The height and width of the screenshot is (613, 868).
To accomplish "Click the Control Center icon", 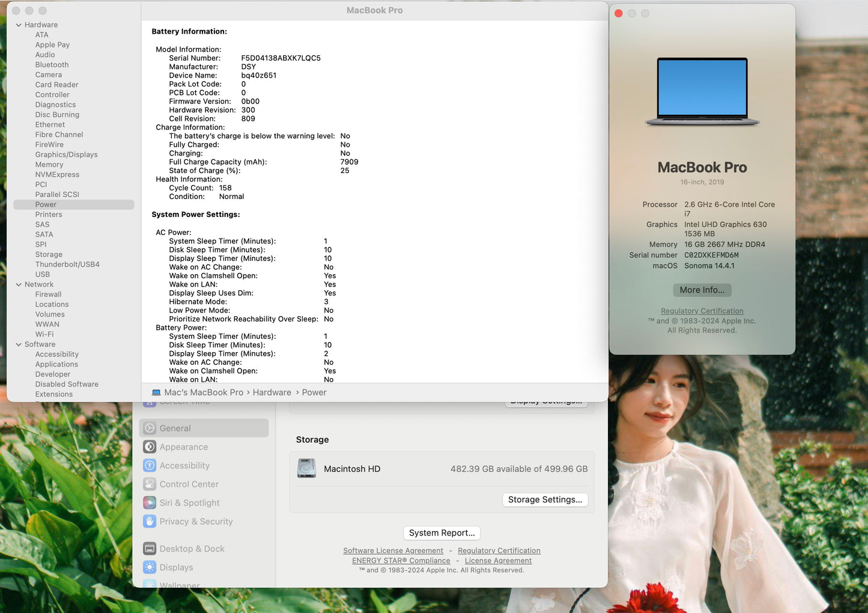I will (150, 484).
